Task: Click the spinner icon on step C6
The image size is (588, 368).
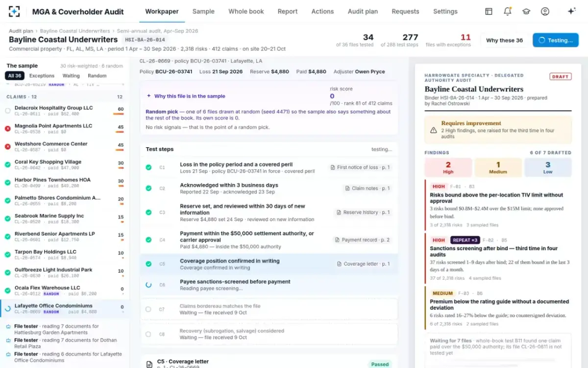Action: click(148, 285)
